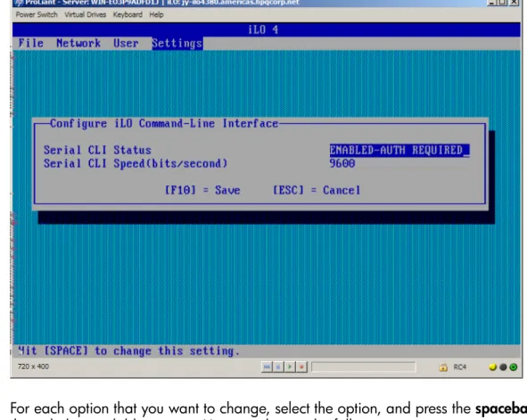Click the Hit SPACE hint text
The height and width of the screenshot is (420, 527).
click(128, 351)
